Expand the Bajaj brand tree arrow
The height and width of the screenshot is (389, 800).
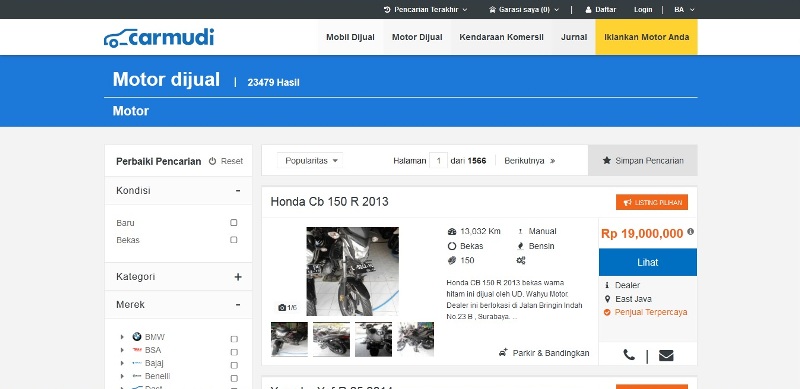point(122,363)
